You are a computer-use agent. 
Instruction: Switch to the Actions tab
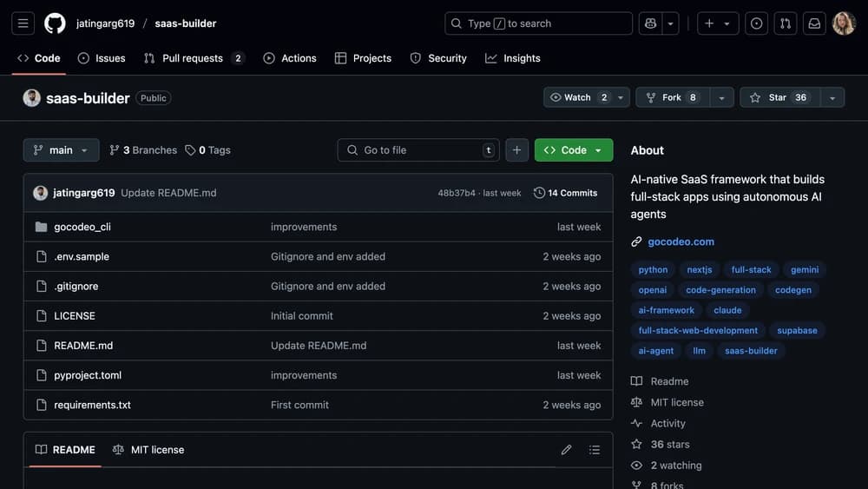coord(290,58)
